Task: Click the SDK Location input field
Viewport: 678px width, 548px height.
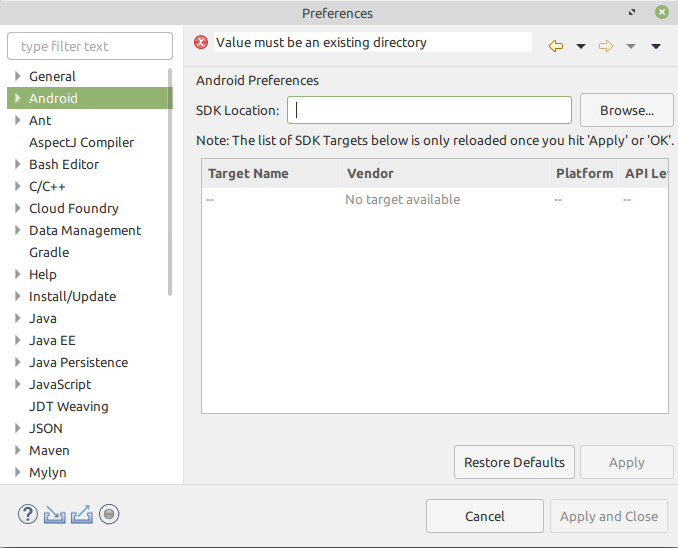Action: coord(429,110)
